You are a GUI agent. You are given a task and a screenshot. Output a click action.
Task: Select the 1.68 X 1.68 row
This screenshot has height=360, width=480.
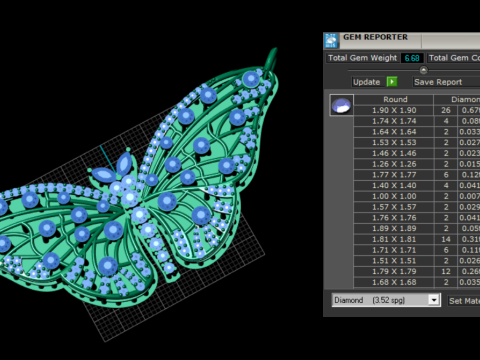point(417,282)
